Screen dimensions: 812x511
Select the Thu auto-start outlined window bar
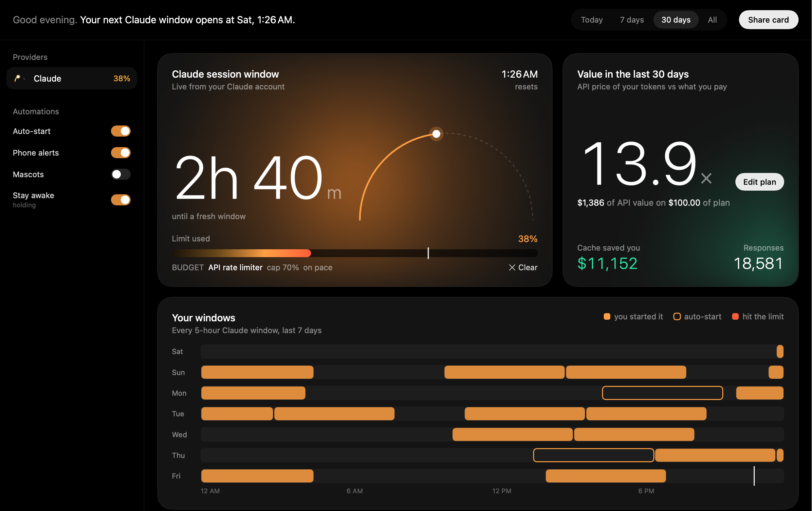pyautogui.click(x=594, y=455)
